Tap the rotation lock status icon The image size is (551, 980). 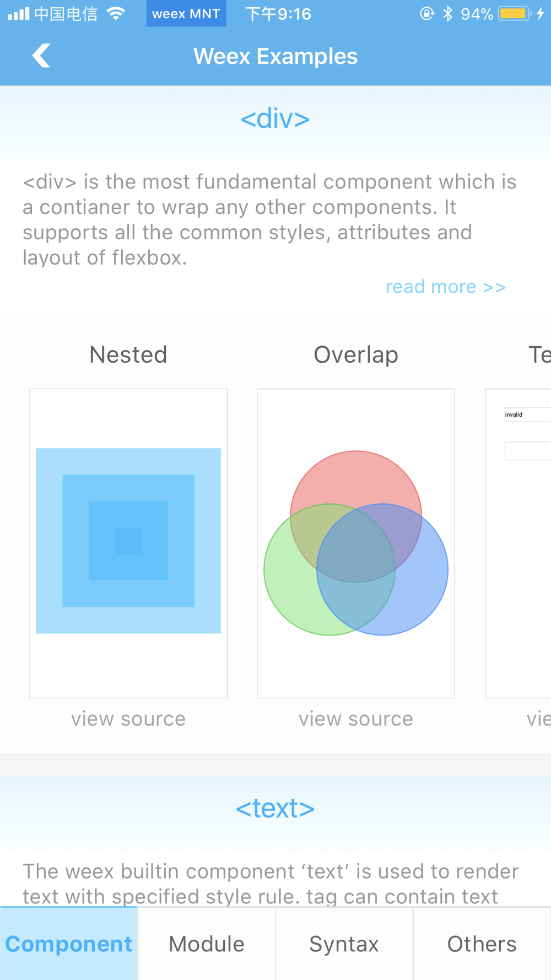point(426,13)
